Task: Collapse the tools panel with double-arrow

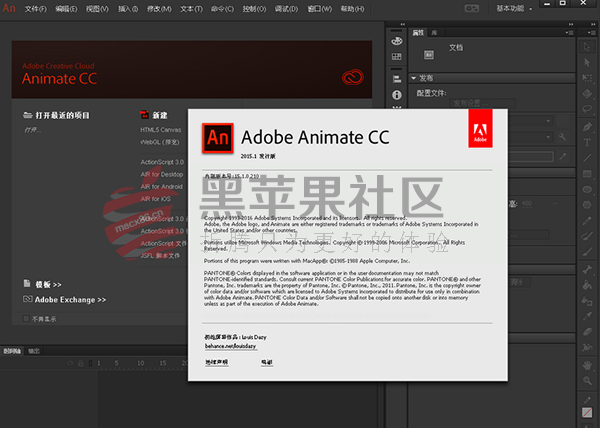Action: click(593, 24)
